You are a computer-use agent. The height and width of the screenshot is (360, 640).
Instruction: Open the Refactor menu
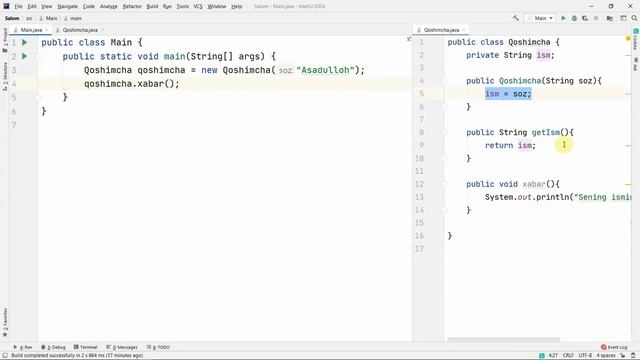132,7
